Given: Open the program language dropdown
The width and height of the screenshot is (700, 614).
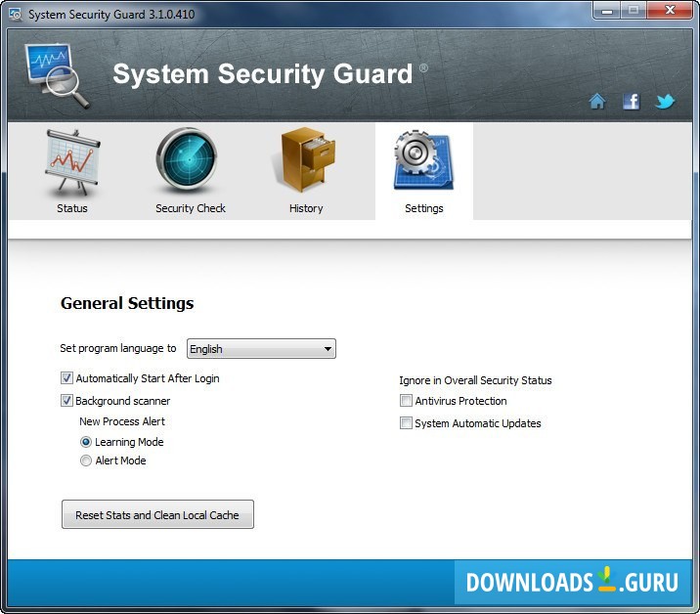Looking at the screenshot, I should click(x=261, y=349).
